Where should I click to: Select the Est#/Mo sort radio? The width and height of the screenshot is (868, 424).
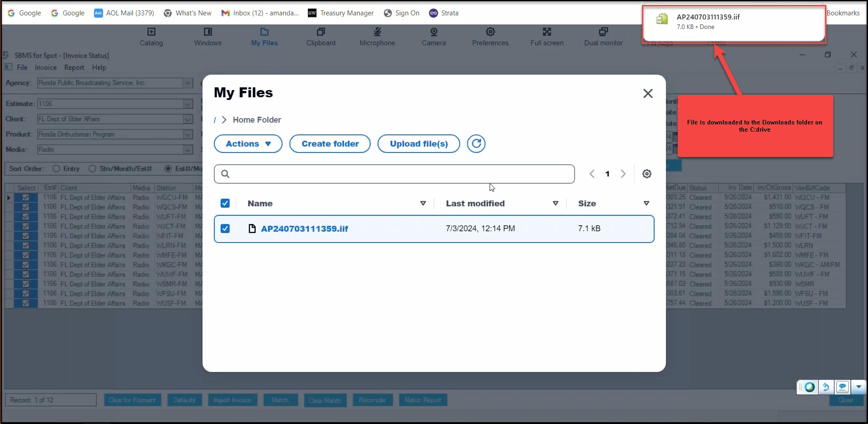tap(168, 168)
